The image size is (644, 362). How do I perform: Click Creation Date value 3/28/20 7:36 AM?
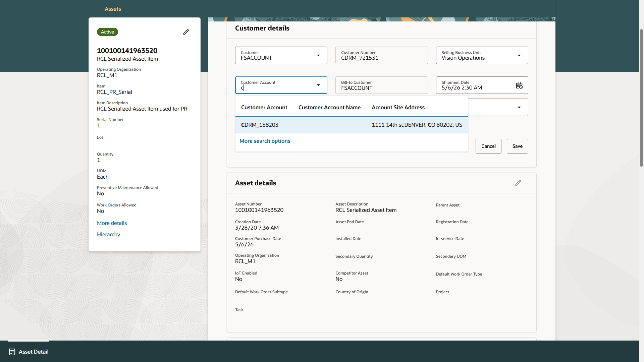click(x=257, y=228)
